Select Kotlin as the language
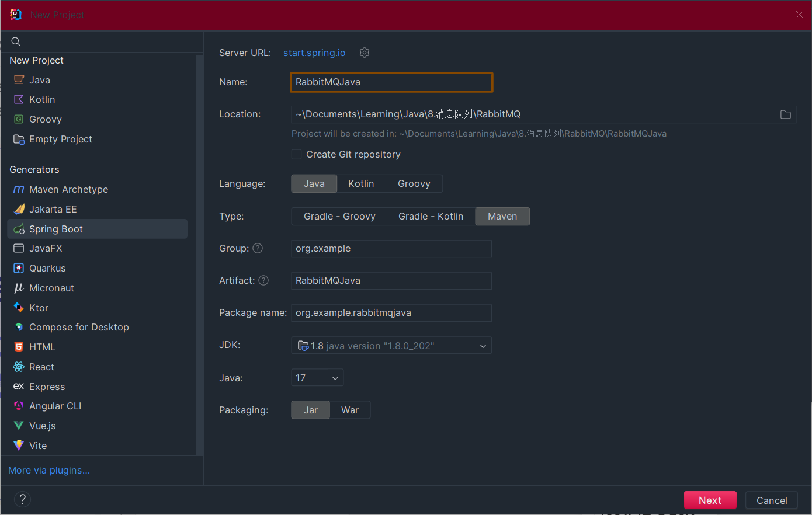The width and height of the screenshot is (812, 515). click(x=361, y=183)
